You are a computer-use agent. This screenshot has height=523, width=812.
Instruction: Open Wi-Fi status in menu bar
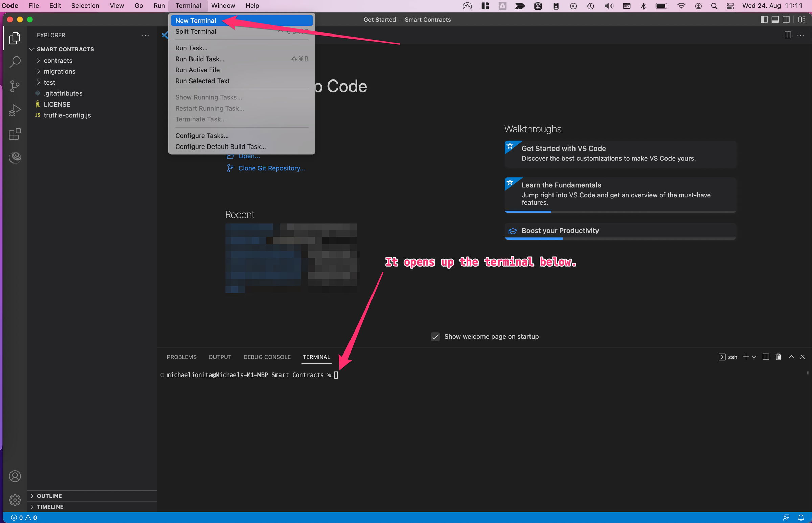point(681,6)
